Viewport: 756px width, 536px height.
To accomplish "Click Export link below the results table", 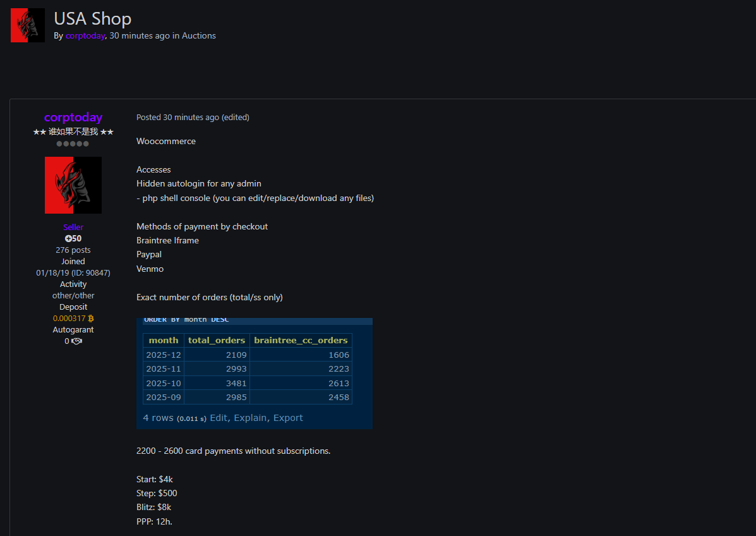I will pos(288,418).
